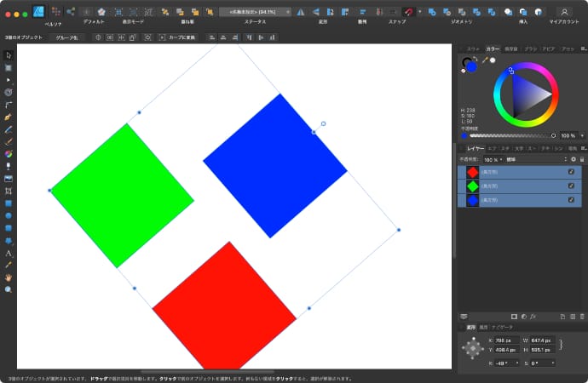
Task: Switch to the カラー tab
Action: point(493,49)
